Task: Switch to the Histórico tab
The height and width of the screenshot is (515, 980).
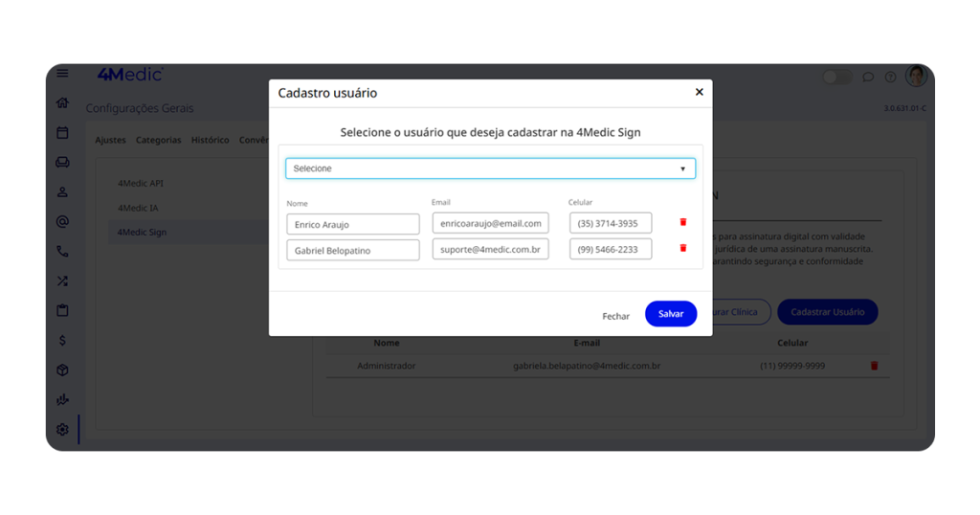Action: tap(210, 140)
